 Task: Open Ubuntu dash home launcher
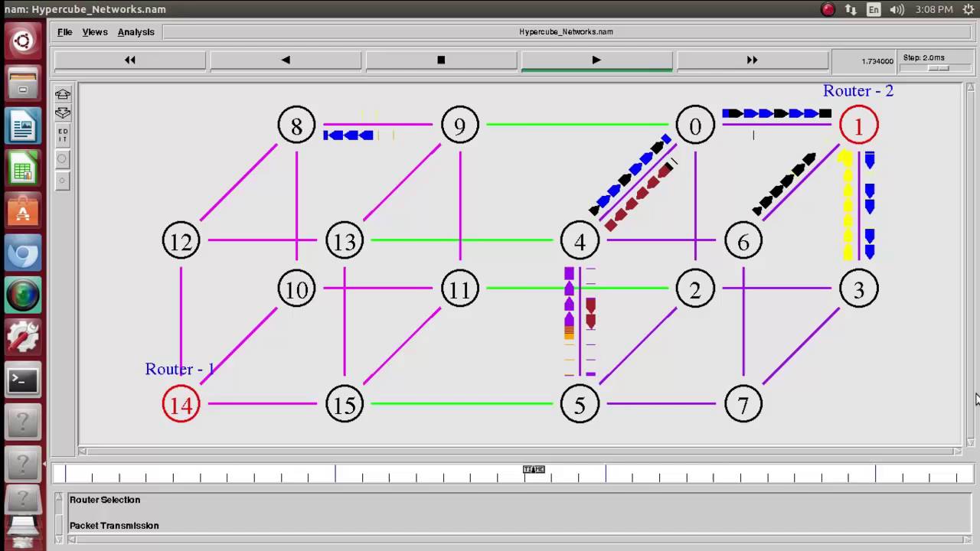coord(23,41)
